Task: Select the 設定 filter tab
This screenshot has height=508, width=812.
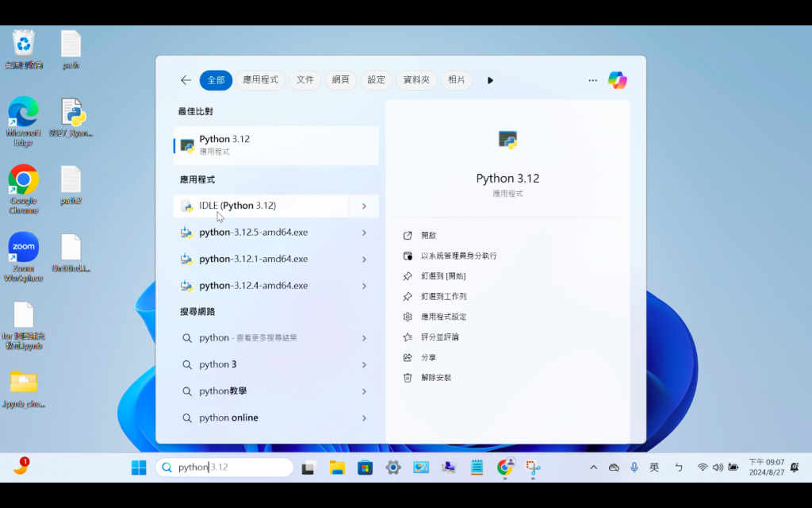Action: (x=376, y=80)
